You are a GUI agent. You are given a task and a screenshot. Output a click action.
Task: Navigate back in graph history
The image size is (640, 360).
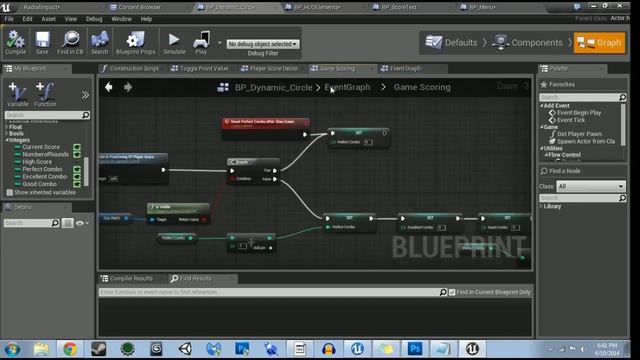[109, 87]
